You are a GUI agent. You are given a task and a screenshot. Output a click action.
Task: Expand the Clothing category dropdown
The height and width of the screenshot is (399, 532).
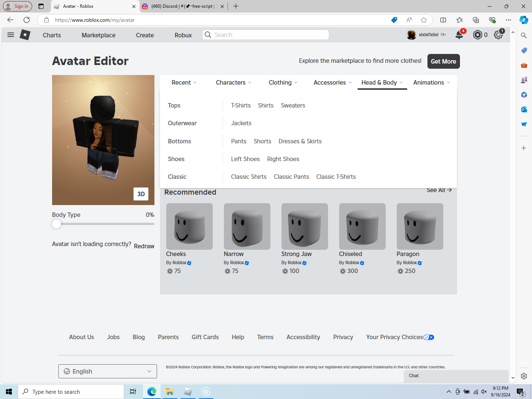coord(283,82)
